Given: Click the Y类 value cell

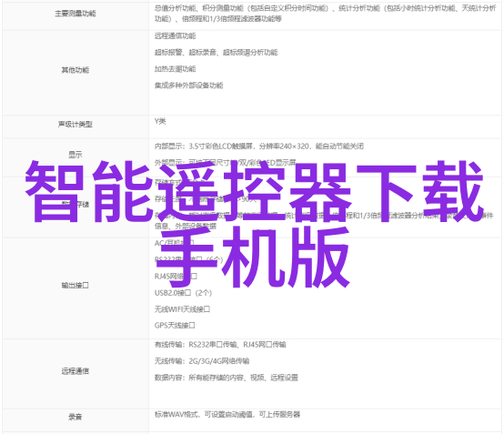Looking at the screenshot, I should coord(160,121).
